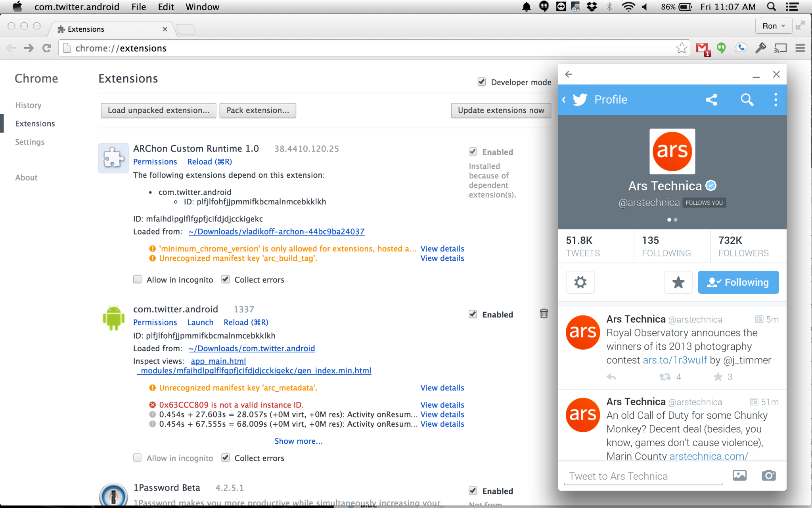This screenshot has width=812, height=508.
Task: Open profile settings gear icon
Action: tap(580, 282)
